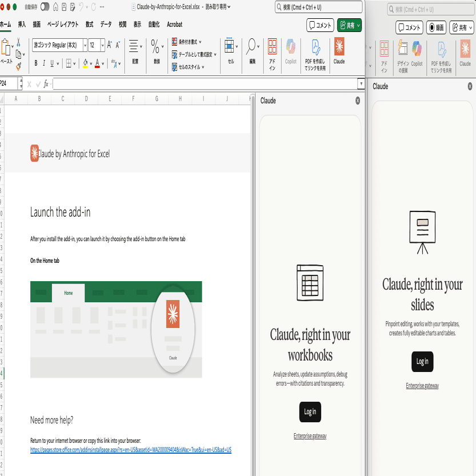476x476 pixels.
Task: Click the Decrease font size icon
Action: click(118, 45)
